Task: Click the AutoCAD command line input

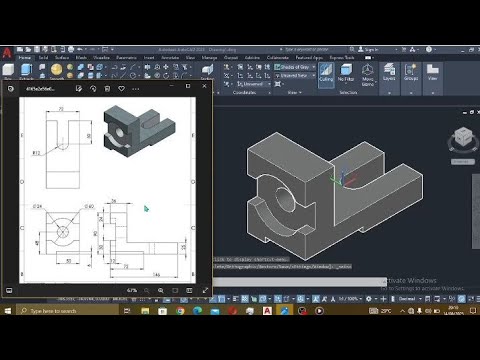Action: (x=299, y=282)
